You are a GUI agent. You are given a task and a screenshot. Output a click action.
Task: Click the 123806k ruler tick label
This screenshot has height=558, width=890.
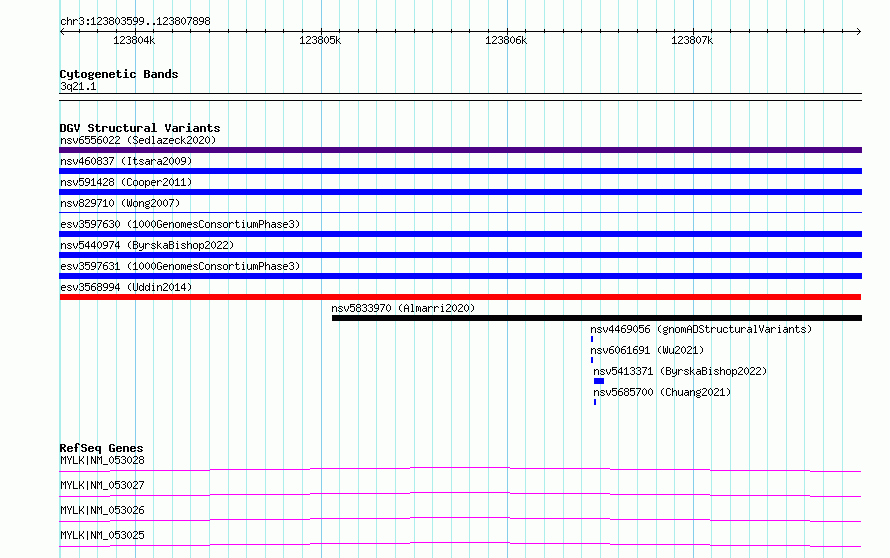[506, 40]
